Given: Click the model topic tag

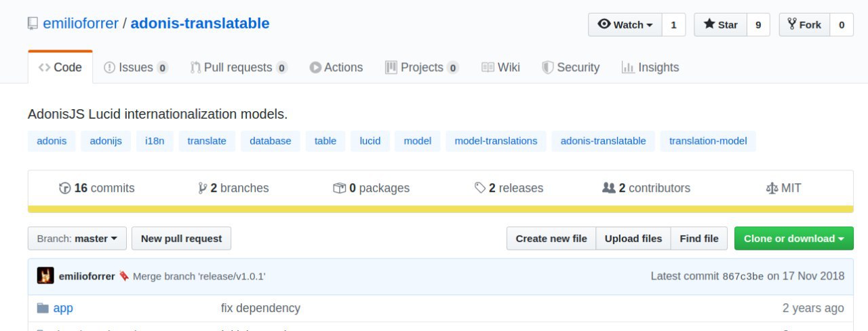Looking at the screenshot, I should (x=418, y=141).
